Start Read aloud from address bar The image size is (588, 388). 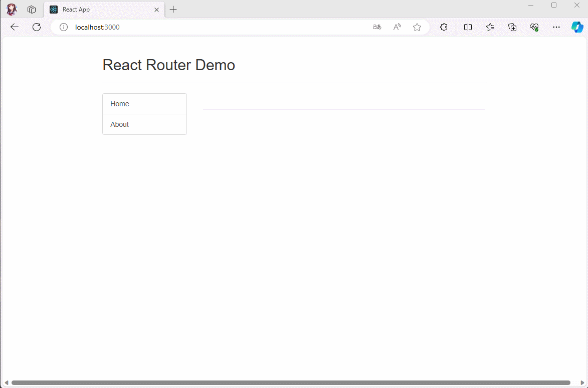pyautogui.click(x=397, y=27)
